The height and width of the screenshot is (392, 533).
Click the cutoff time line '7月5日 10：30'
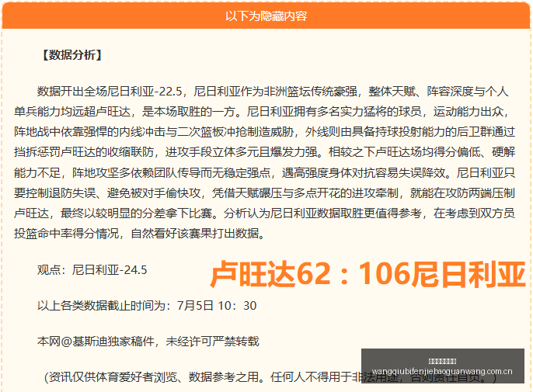click(147, 306)
